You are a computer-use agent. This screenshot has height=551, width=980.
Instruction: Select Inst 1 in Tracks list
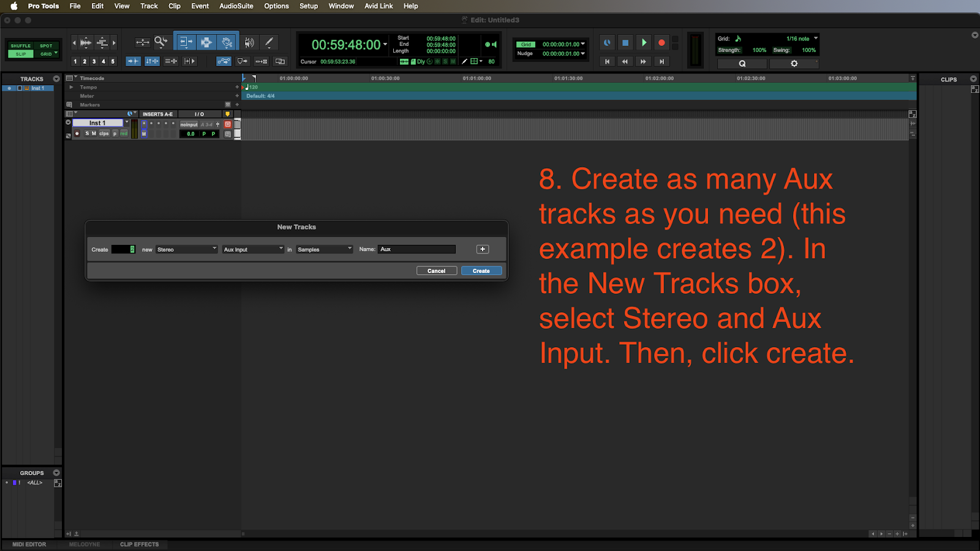(x=38, y=88)
